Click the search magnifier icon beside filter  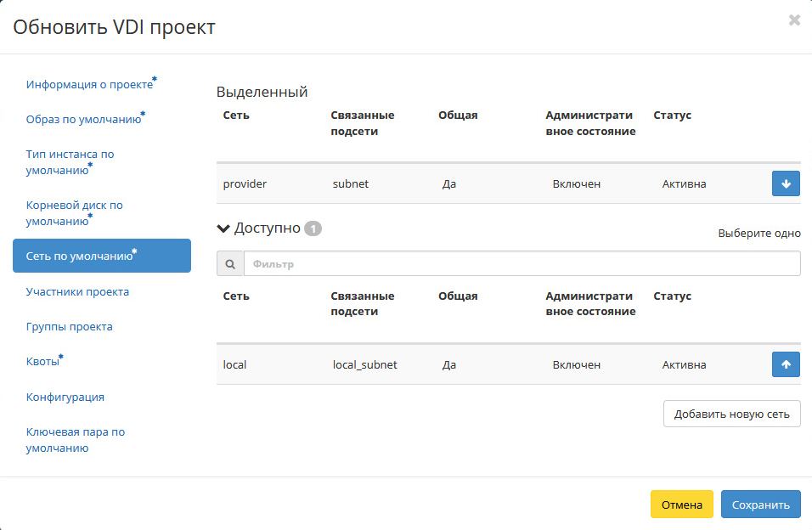tap(230, 263)
